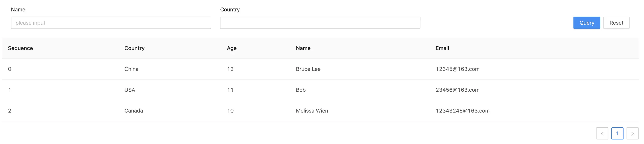Click the Name table column header
This screenshot has height=144, width=644.
(303, 48)
